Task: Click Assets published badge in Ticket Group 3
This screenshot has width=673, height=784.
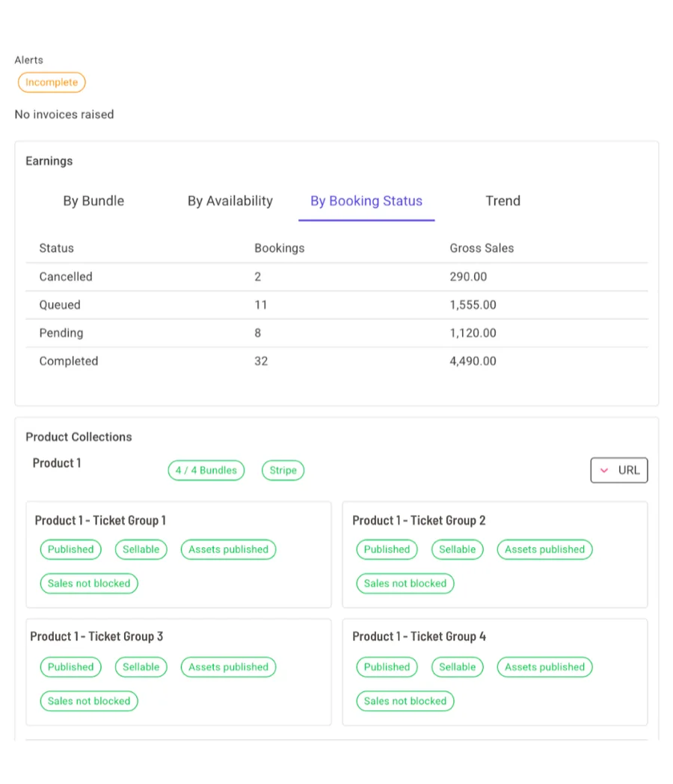Action: click(228, 667)
